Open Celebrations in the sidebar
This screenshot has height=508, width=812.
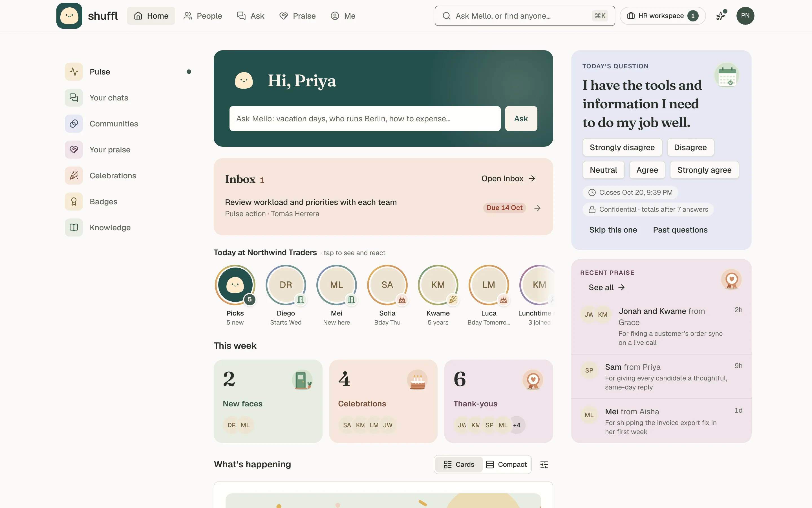coord(128,175)
